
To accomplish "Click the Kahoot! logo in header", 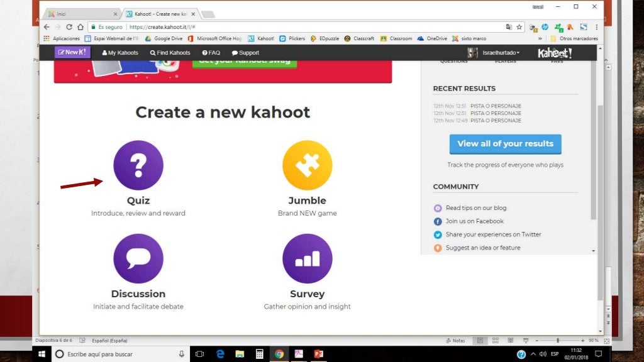I will (x=555, y=53).
